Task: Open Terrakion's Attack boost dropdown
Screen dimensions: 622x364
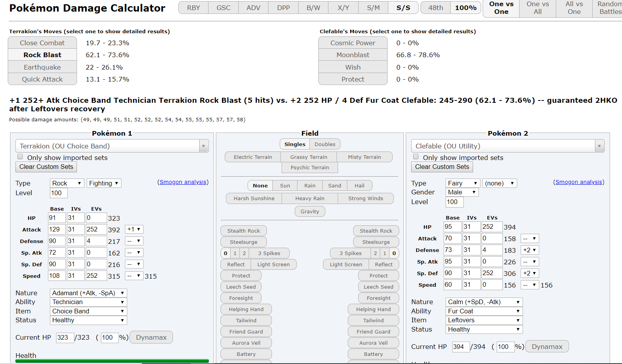Action: (134, 230)
